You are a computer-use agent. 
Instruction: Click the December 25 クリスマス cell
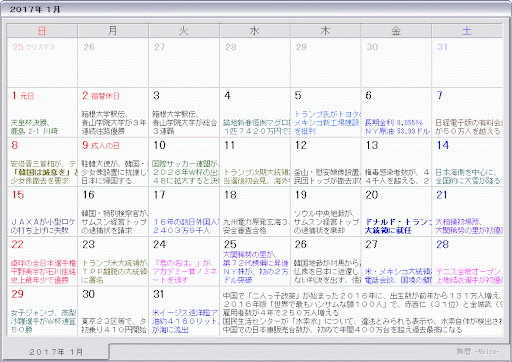click(42, 62)
